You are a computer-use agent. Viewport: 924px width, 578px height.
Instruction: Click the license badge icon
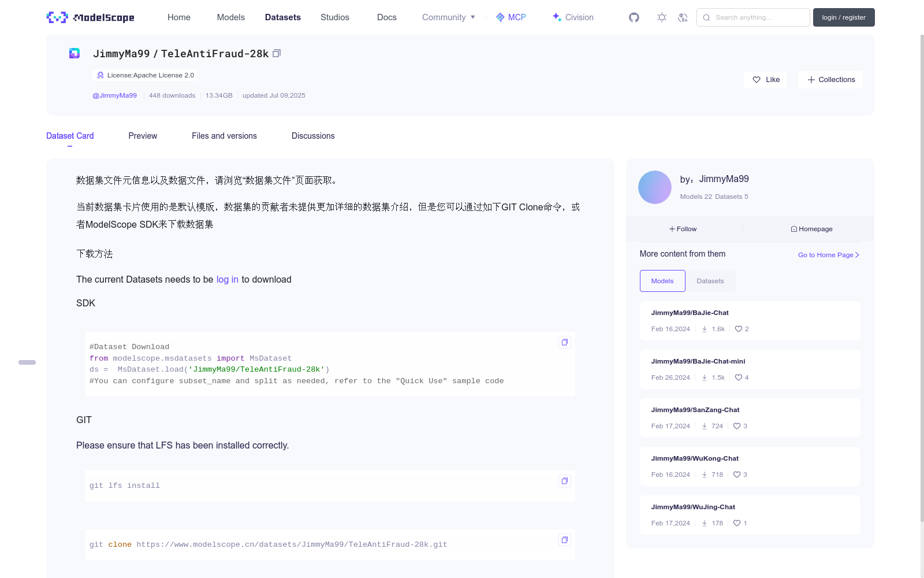pos(100,75)
